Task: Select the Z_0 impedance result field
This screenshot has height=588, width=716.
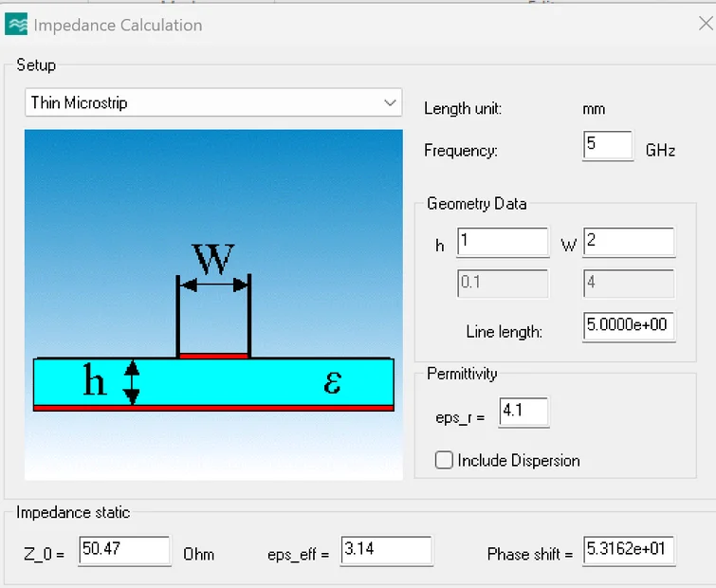Action: coord(123,551)
